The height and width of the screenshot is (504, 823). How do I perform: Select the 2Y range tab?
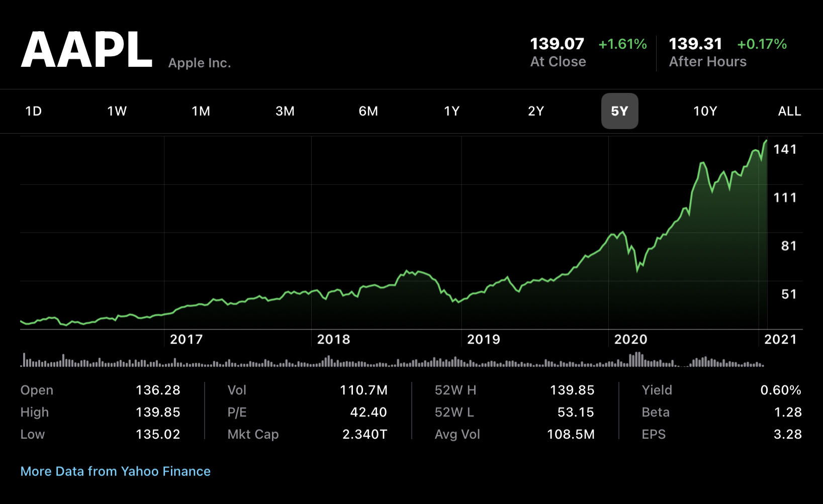coord(536,111)
